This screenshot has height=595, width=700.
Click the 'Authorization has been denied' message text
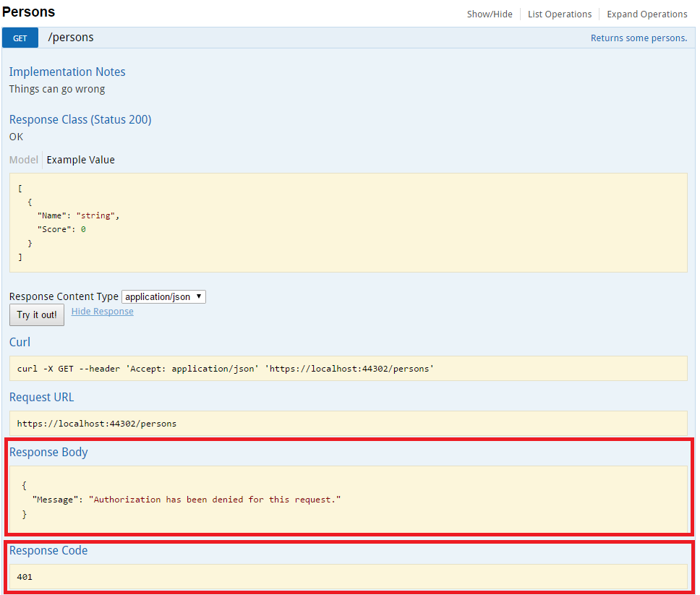click(214, 500)
